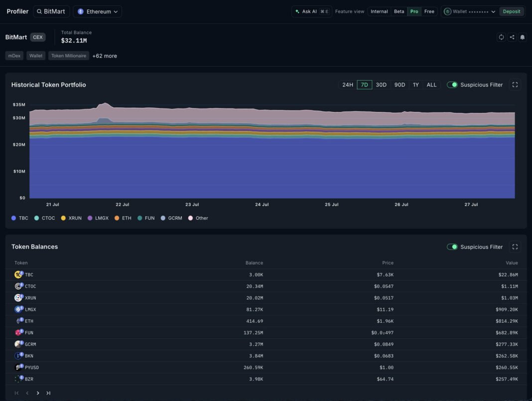The height and width of the screenshot is (401, 532).
Task: Toggle Suspicious Filter on portfolio chart
Action: (x=452, y=85)
